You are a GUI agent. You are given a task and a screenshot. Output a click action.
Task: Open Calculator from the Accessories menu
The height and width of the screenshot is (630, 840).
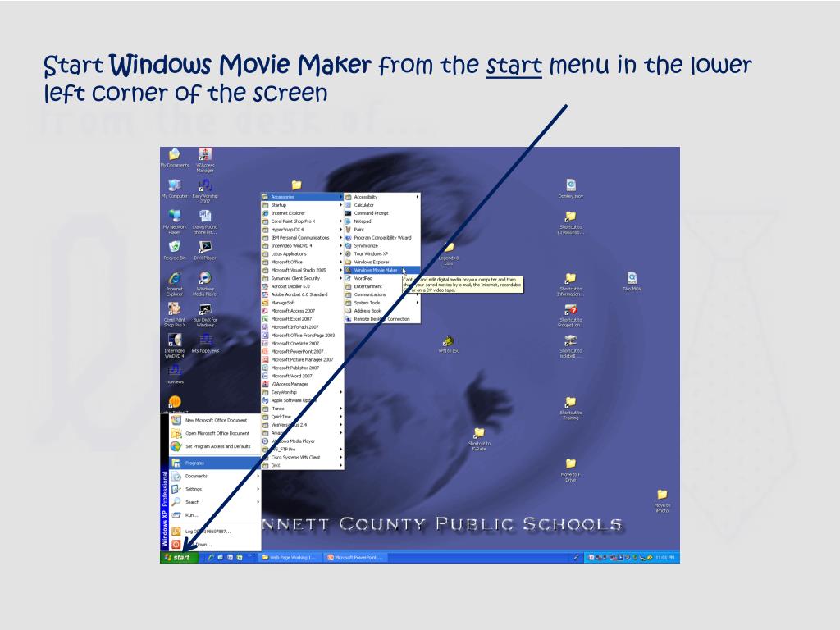(x=382, y=204)
